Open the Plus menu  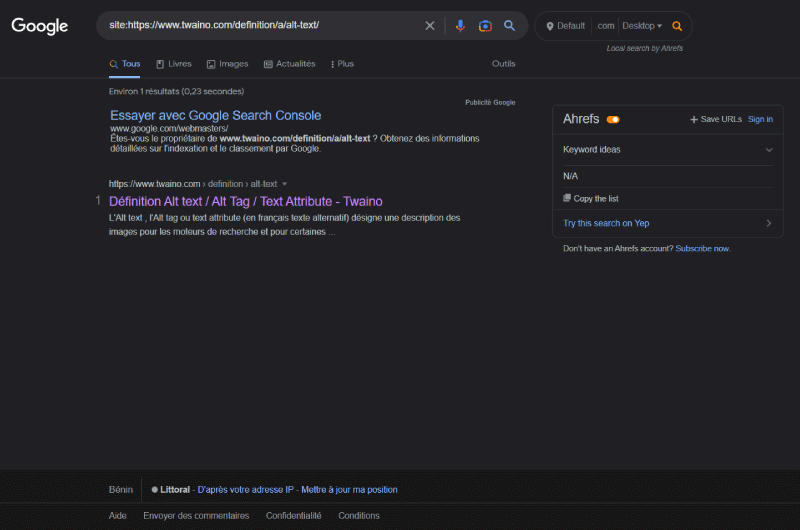pos(342,64)
